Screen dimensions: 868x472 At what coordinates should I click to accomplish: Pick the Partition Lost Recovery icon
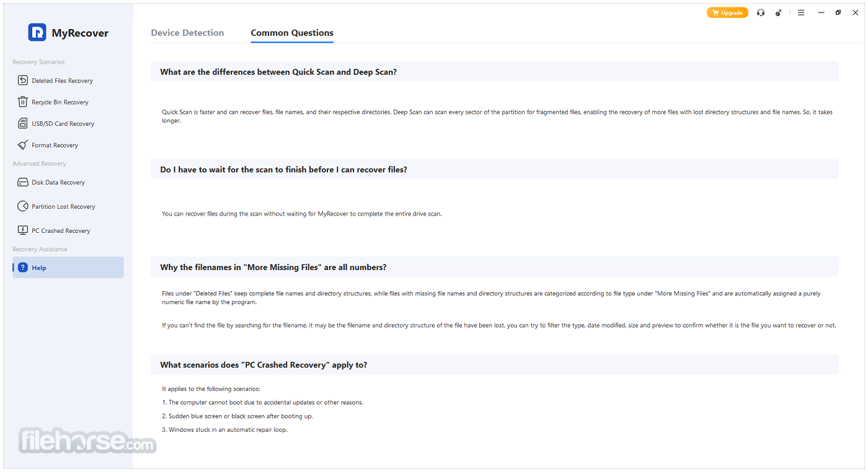tap(22, 206)
